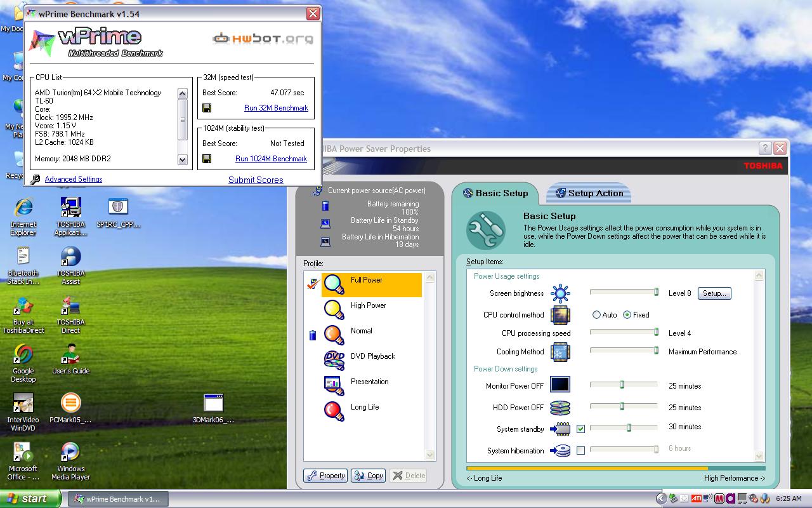Click the system tray clock
This screenshot has width=812, height=508.
(789, 499)
